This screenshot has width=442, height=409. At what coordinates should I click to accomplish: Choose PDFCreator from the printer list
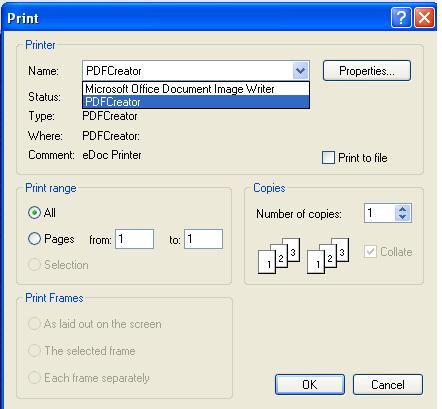tap(196, 102)
